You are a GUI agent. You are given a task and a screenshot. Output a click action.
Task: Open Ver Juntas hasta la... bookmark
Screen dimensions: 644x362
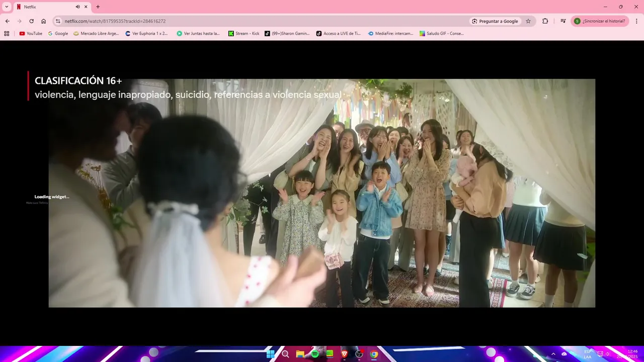198,34
